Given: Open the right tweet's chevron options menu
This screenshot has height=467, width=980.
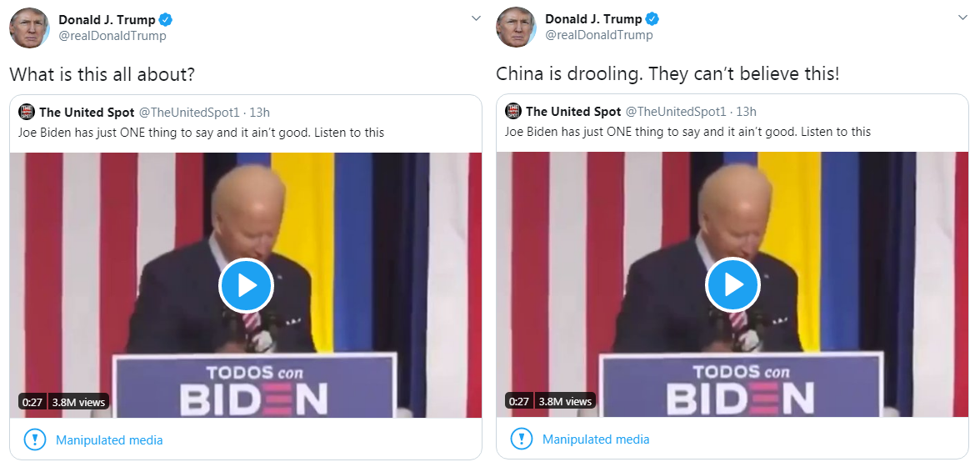Looking at the screenshot, I should (x=963, y=18).
